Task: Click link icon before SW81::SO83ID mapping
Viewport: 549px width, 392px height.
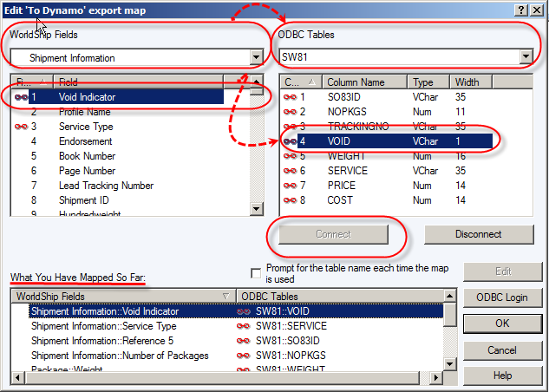Action: 244,341
